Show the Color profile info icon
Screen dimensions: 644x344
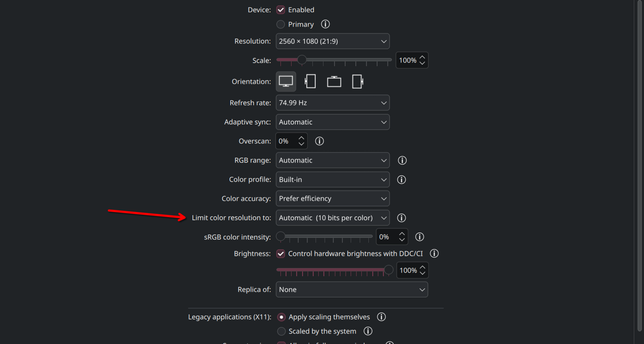pos(401,180)
